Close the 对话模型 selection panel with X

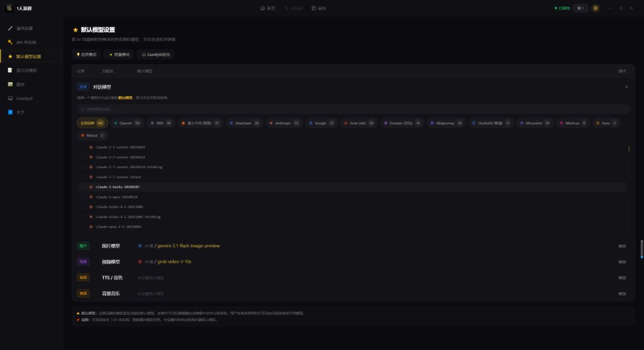click(x=626, y=87)
